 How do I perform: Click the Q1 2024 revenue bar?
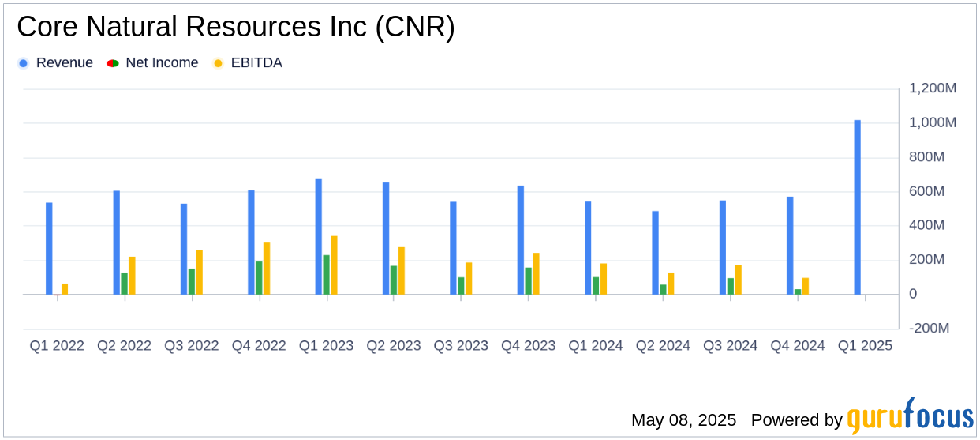(x=588, y=248)
